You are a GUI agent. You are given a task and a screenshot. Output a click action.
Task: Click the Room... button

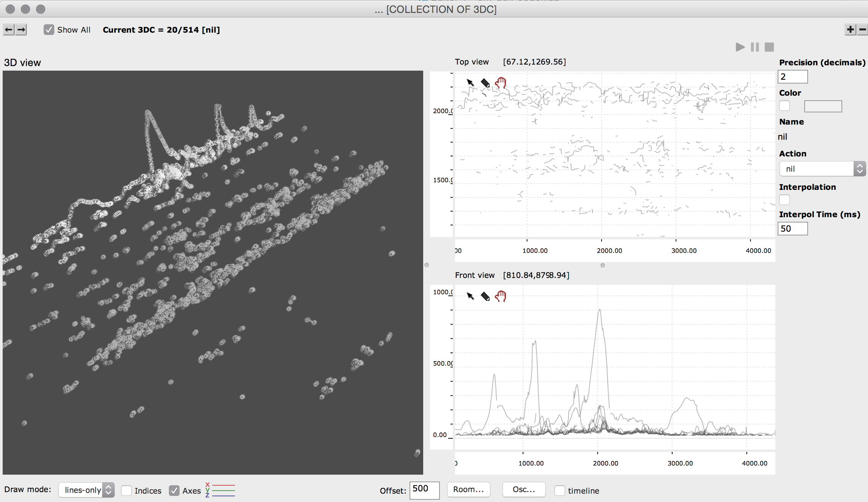[468, 489]
